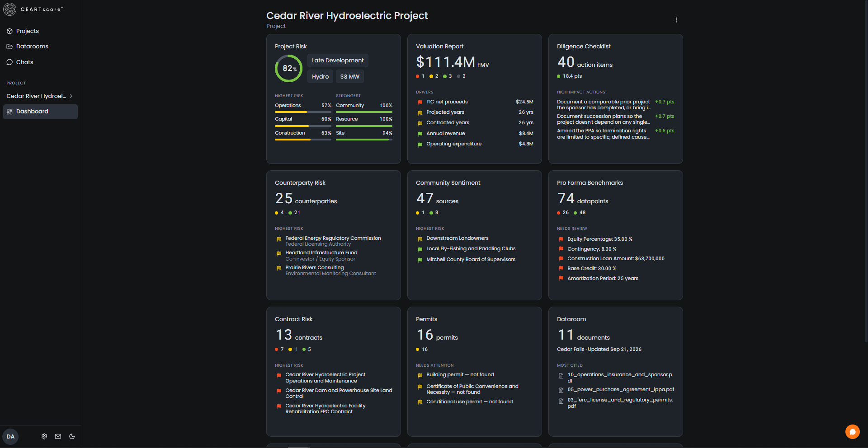Click the Hydro tag

320,77
